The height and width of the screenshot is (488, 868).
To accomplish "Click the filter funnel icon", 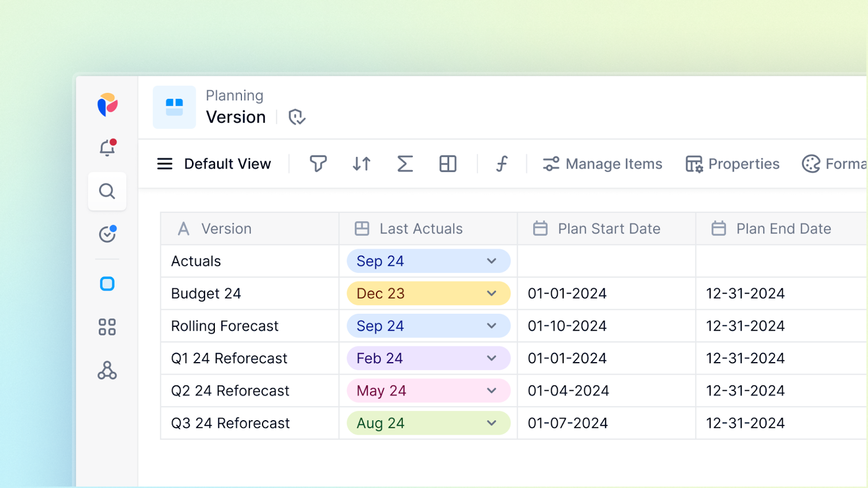I will 318,163.
